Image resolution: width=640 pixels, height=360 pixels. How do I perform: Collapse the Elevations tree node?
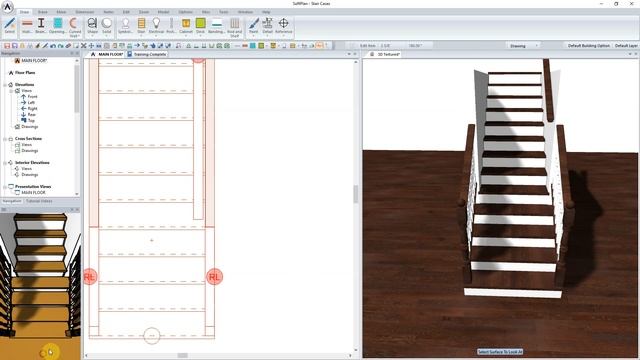pos(5,84)
